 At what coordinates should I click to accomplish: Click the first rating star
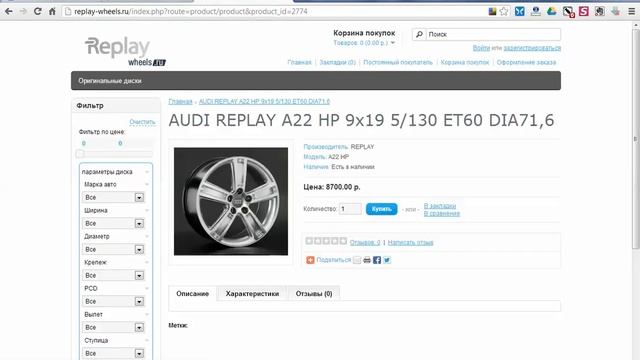[309, 241]
